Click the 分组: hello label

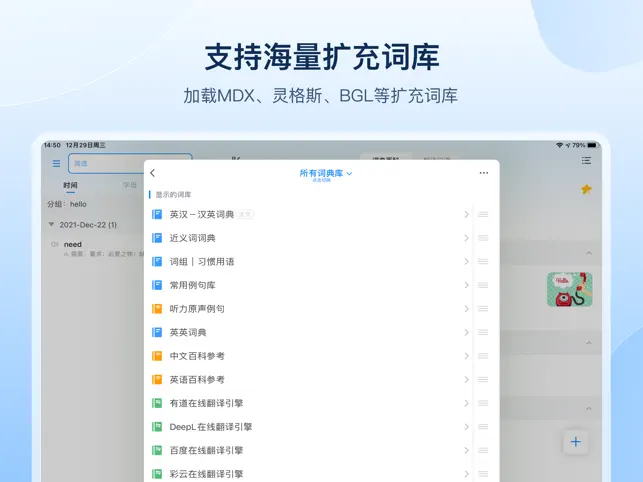click(67, 204)
